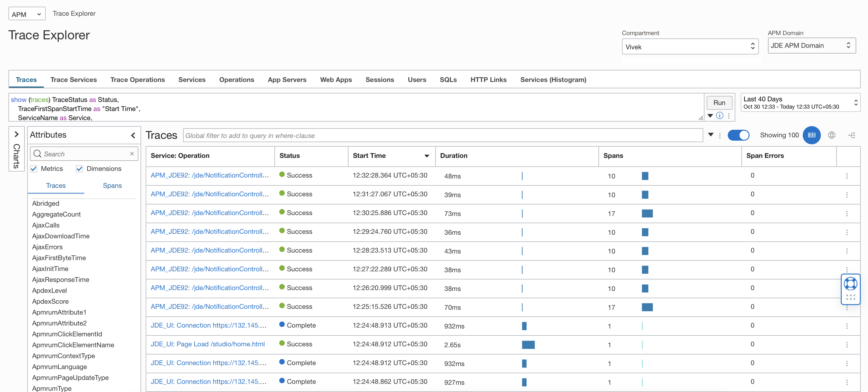Open JDE_UI Page Load /studio/home.html trace
Viewport: 868px width, 392px height.
click(x=207, y=344)
